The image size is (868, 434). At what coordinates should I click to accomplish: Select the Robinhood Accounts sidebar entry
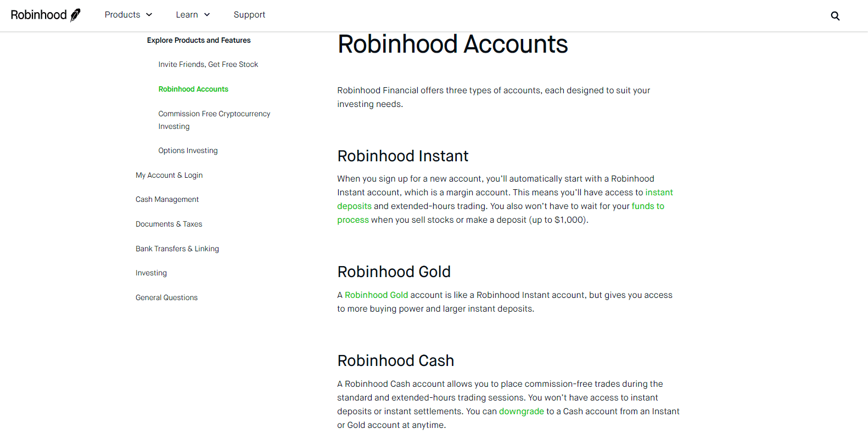(x=193, y=89)
